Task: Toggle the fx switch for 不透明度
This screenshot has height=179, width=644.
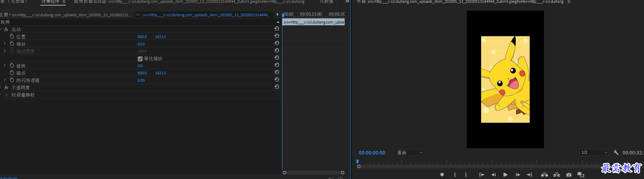Action: click(x=6, y=88)
